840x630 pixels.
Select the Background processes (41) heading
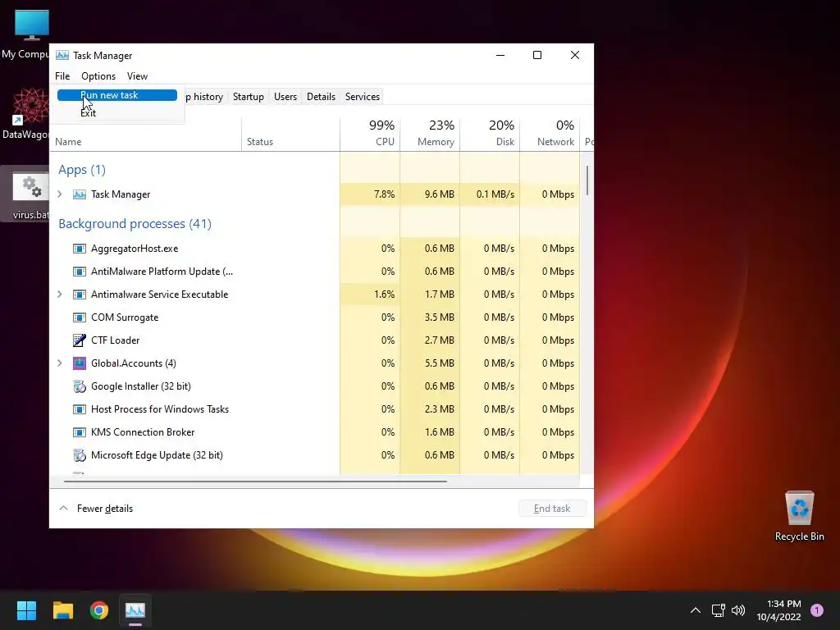[x=135, y=224]
